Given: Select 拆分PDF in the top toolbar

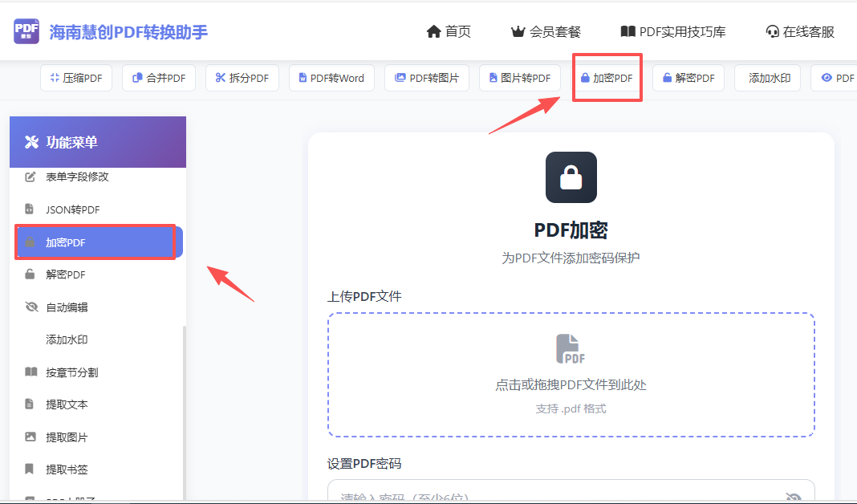Looking at the screenshot, I should (x=242, y=78).
